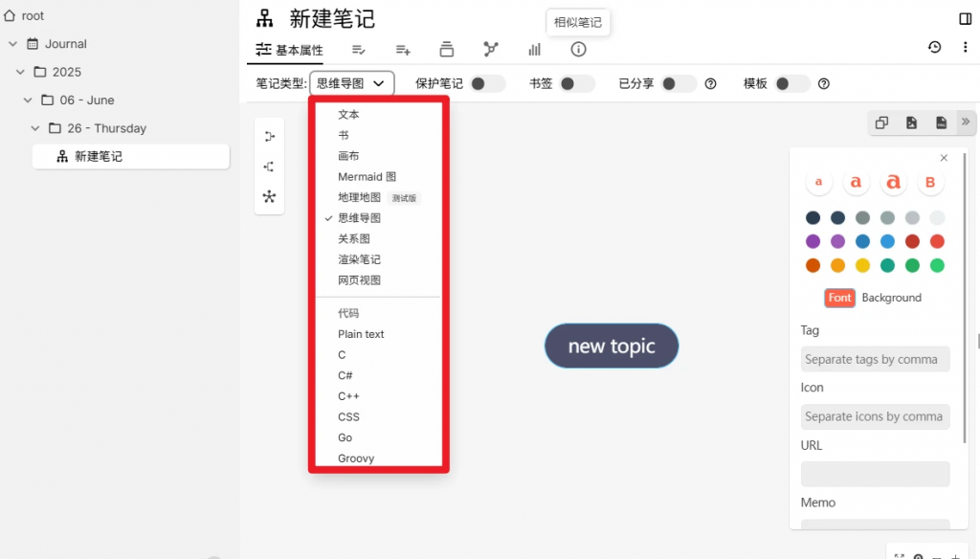Collapse the 2025 folder in tree
This screenshot has width=980, height=559.
pyautogui.click(x=20, y=72)
